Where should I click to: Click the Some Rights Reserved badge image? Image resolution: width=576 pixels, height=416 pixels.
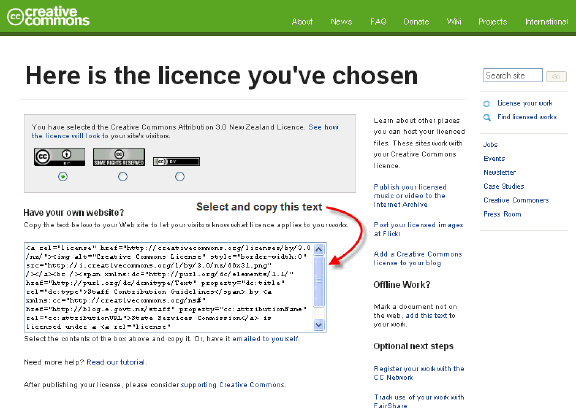pyautogui.click(x=119, y=157)
